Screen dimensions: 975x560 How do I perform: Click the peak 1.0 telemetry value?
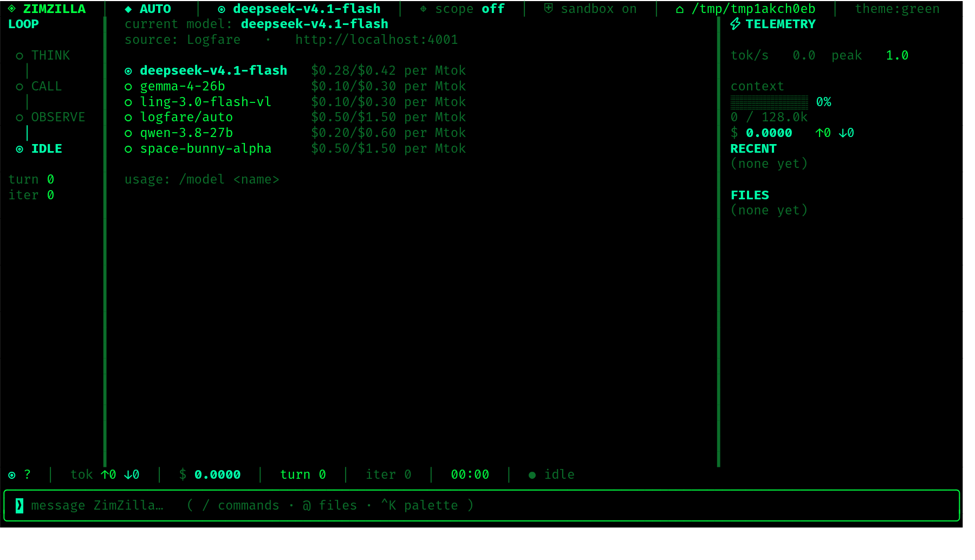point(870,55)
